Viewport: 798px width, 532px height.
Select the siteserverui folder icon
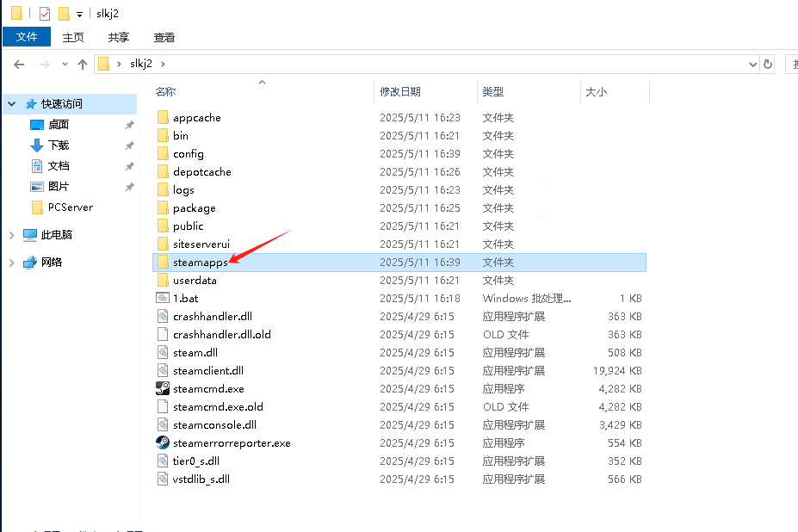click(x=163, y=244)
